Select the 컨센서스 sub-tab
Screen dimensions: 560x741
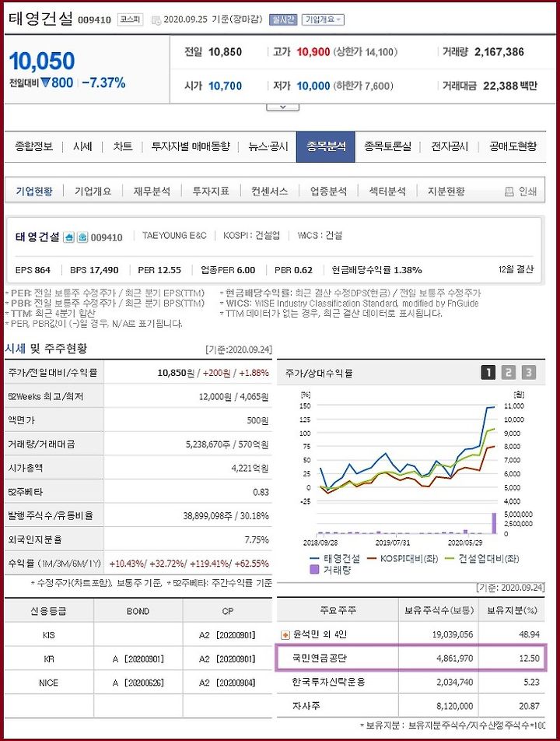269,191
